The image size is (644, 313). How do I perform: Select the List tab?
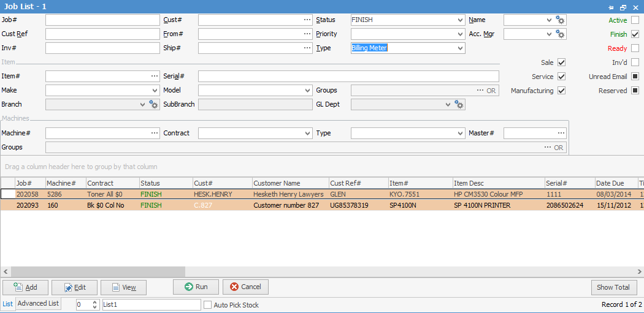tap(8, 304)
